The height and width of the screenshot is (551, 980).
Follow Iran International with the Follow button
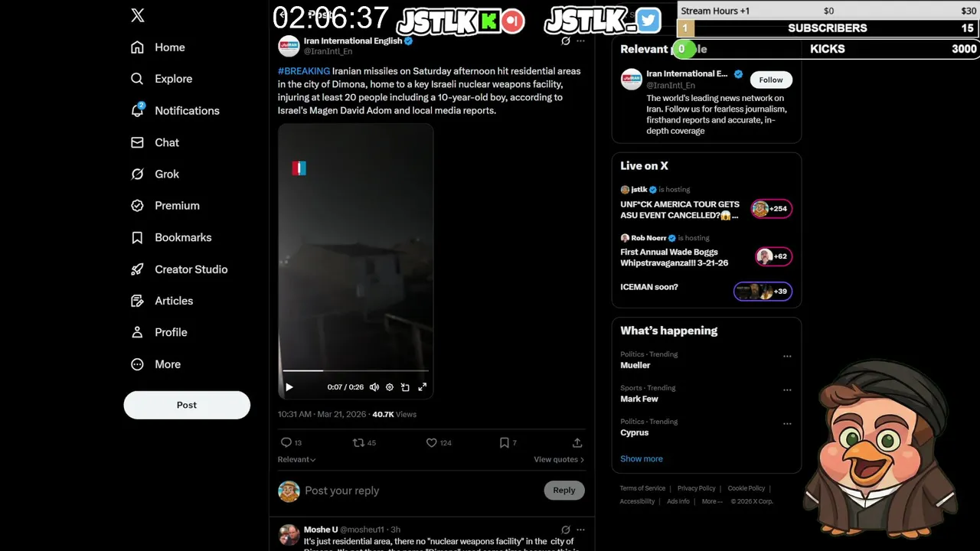(x=771, y=80)
